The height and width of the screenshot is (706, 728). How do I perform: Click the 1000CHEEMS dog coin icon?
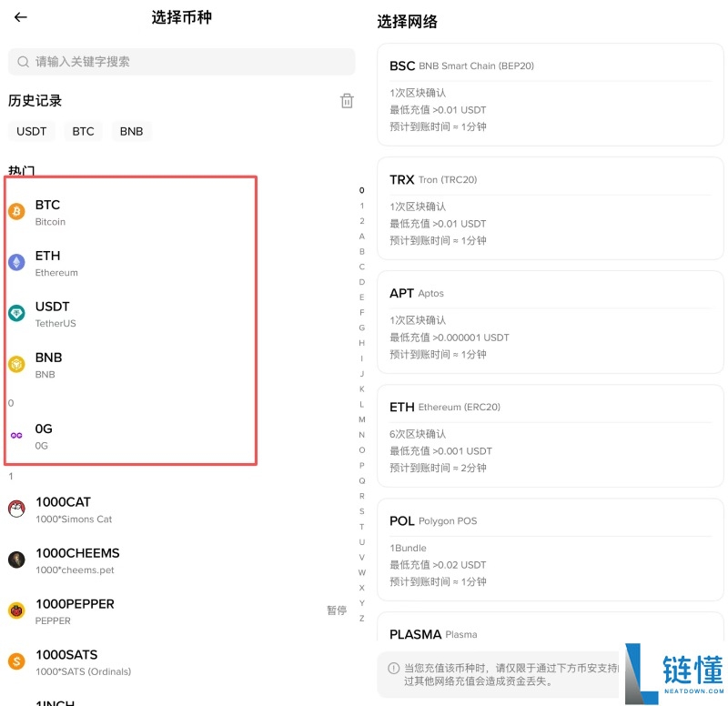[x=16, y=560]
